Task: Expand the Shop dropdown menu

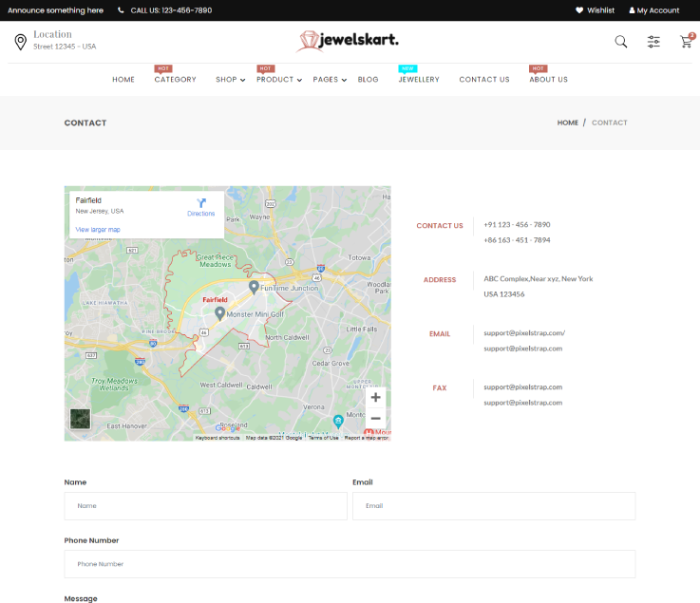Action: coord(230,80)
